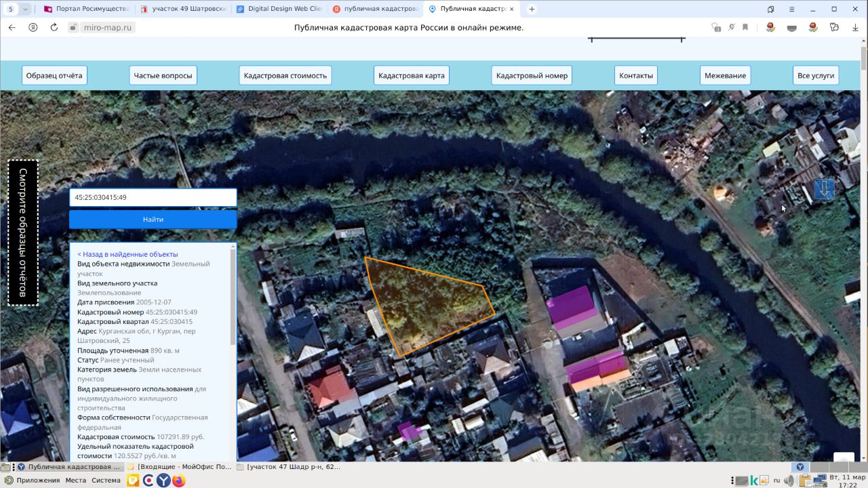Click the Межевание navigation button
Screen dimensions: 868x488
click(725, 75)
